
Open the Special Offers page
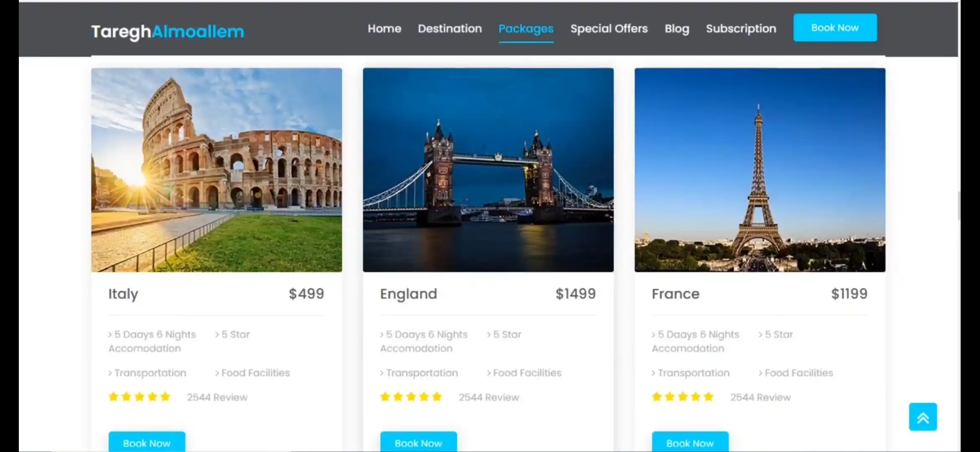(x=609, y=28)
